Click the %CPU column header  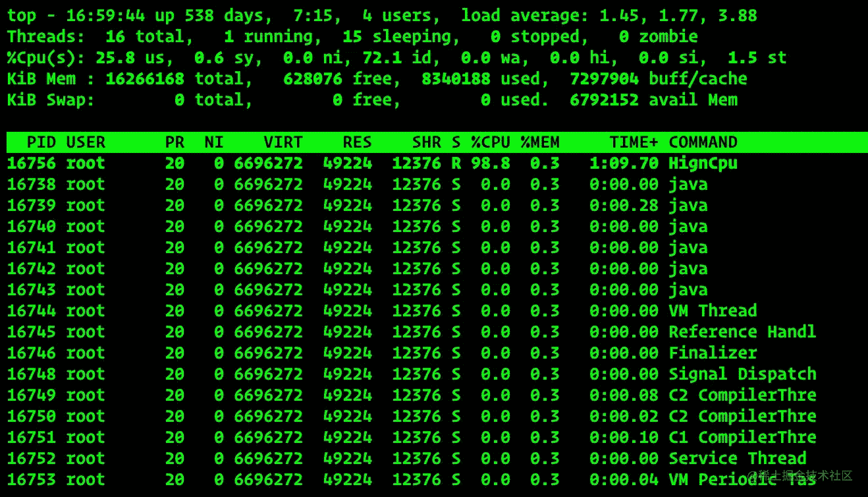pyautogui.click(x=490, y=142)
